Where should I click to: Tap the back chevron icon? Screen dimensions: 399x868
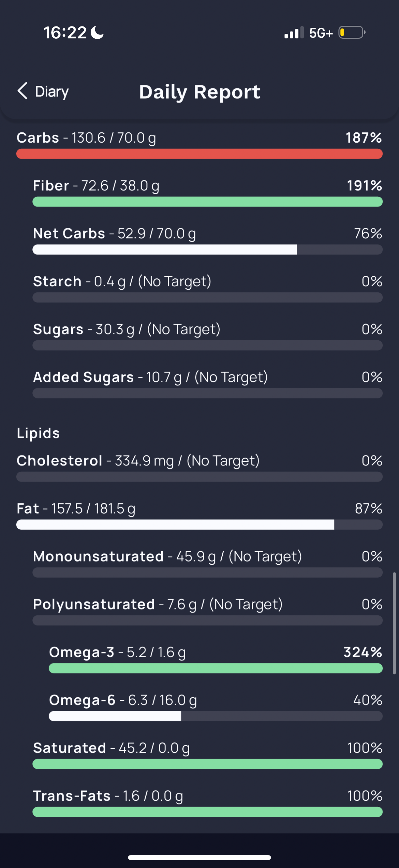(x=22, y=91)
